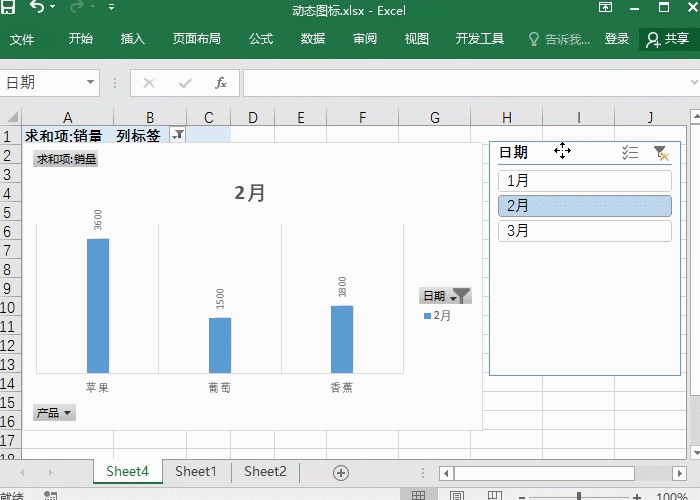The image size is (700, 500).
Task: Click the vertical scrollbar down arrow
Action: [695, 452]
